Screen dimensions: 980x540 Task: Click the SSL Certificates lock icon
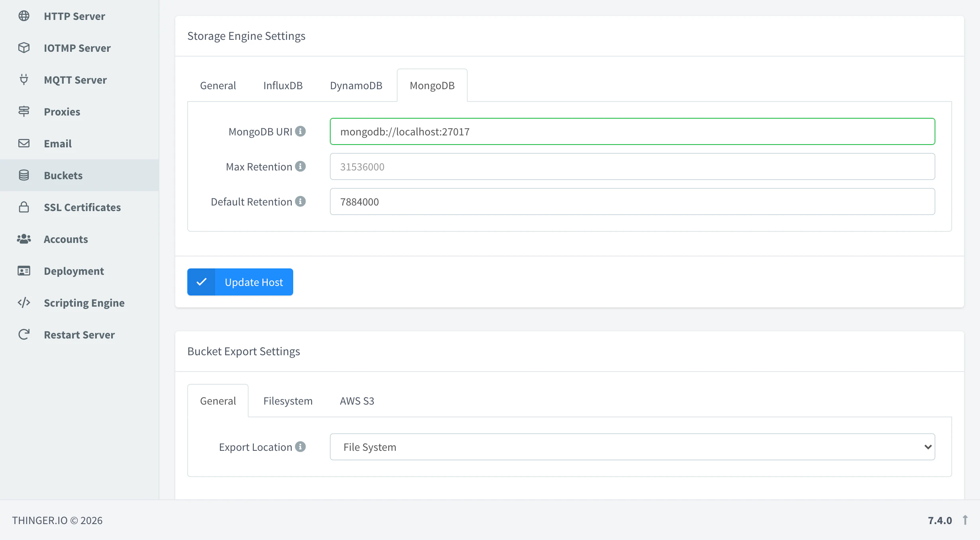[x=24, y=207]
